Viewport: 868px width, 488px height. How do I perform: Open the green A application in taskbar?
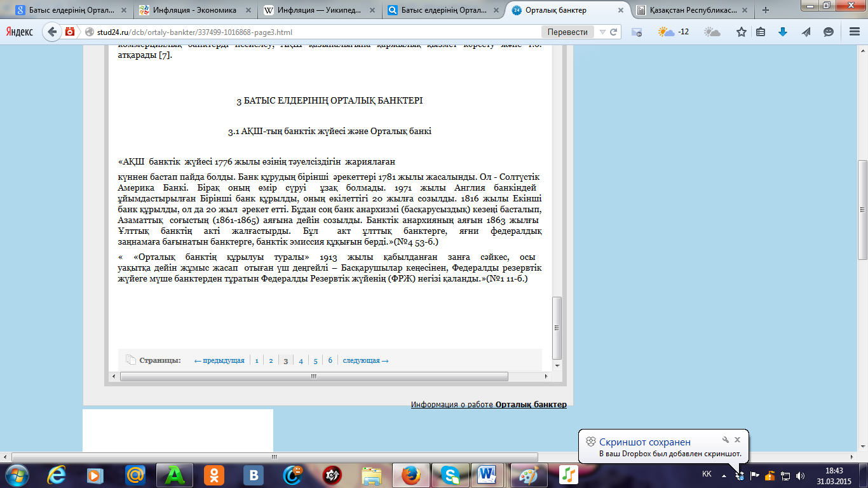[173, 474]
